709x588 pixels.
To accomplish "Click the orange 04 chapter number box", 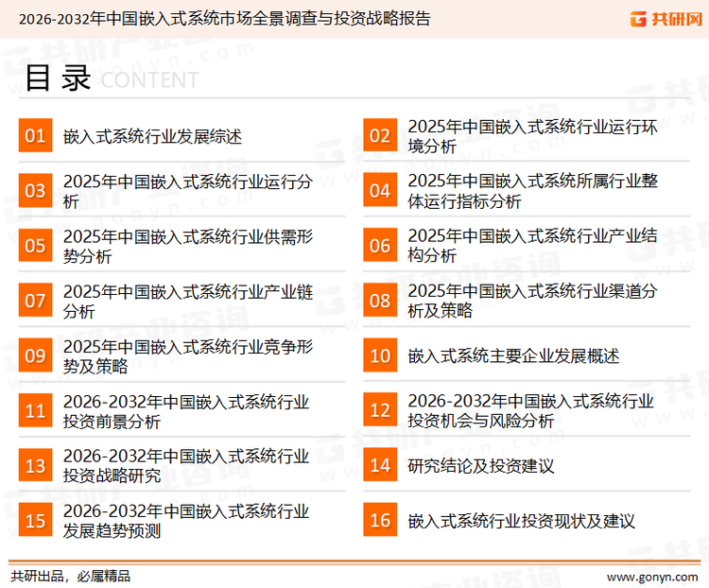I will coord(380,190).
